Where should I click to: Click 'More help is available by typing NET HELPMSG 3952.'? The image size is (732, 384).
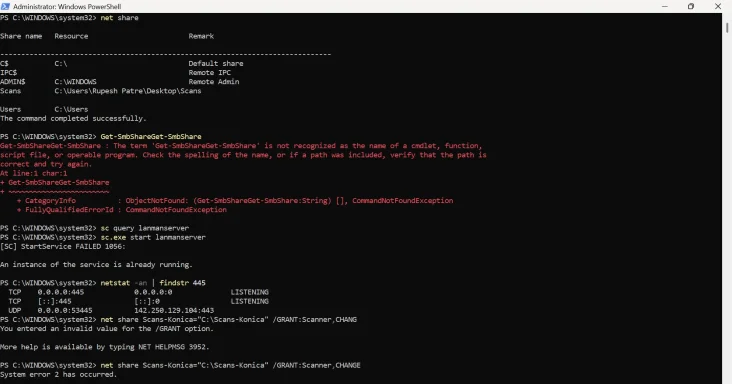click(105, 347)
